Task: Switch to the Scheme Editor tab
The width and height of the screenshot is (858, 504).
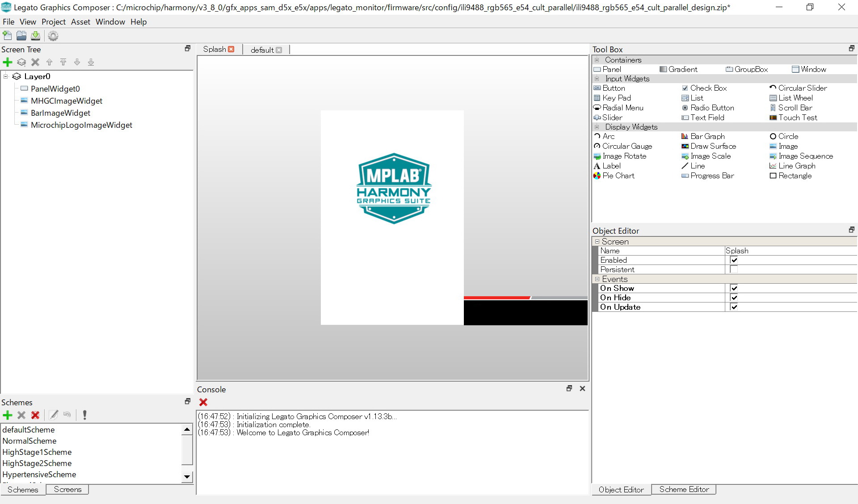Action: (684, 489)
